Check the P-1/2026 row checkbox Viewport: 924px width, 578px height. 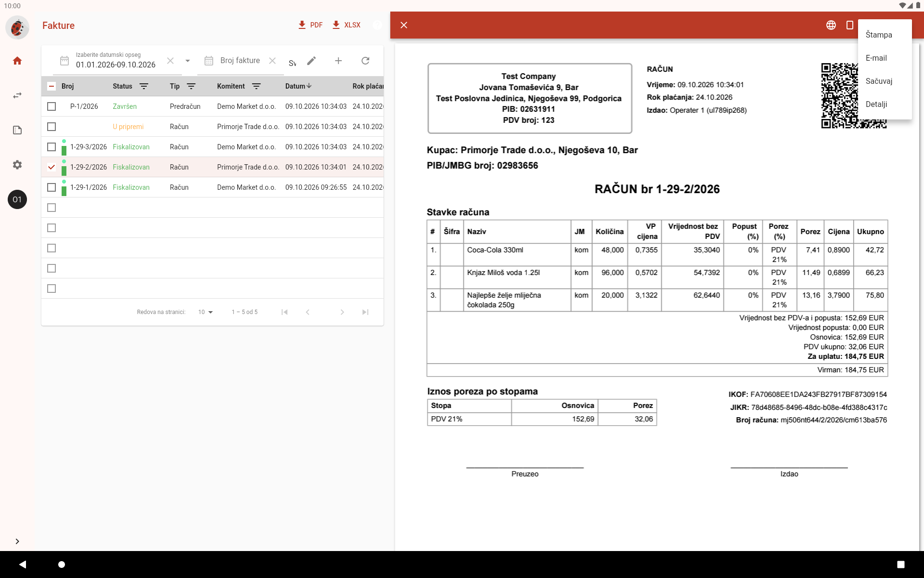click(x=51, y=106)
